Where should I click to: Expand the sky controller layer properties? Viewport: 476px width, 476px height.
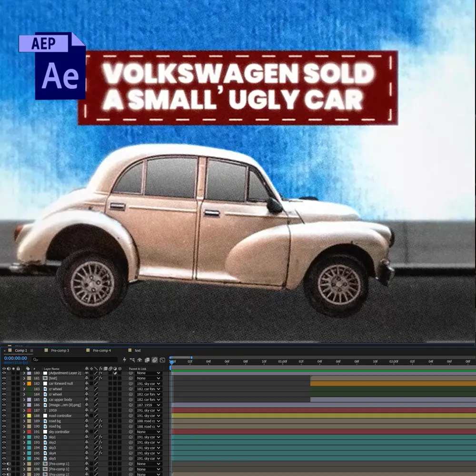pos(24,432)
